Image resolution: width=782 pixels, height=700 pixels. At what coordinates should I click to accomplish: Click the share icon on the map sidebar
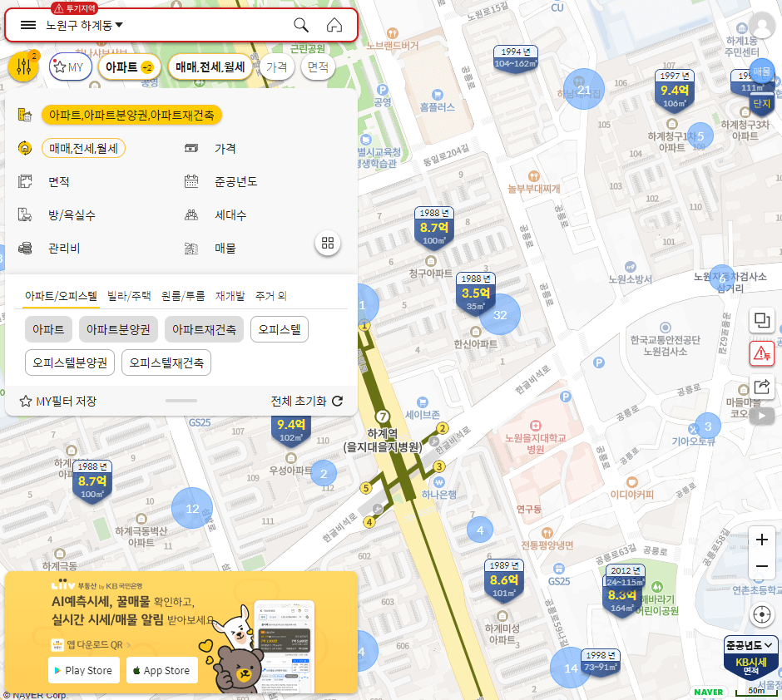pos(762,387)
